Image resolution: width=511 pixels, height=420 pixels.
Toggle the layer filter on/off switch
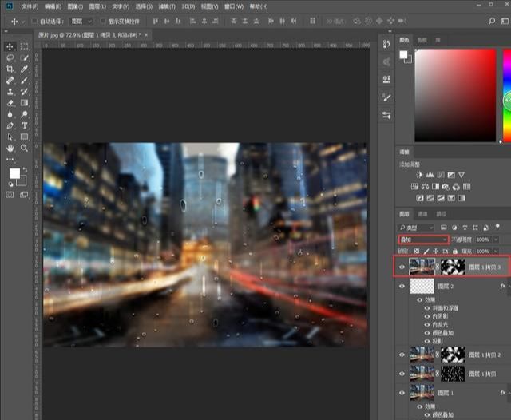coord(497,226)
